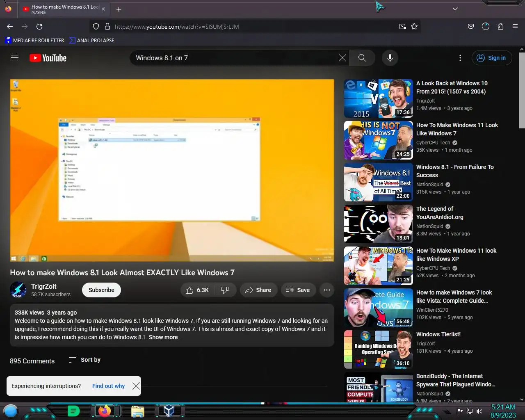The image size is (525, 420).
Task: Click the magnifier search button
Action: 362,58
